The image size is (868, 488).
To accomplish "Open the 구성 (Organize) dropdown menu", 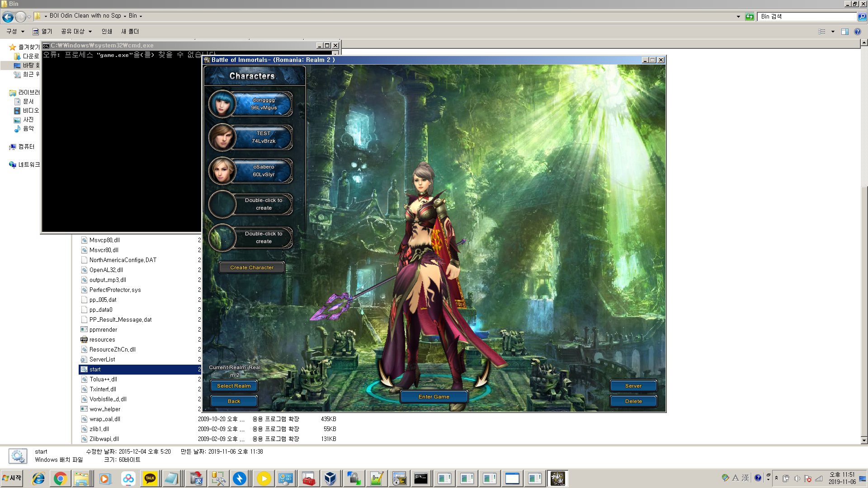I will click(15, 32).
